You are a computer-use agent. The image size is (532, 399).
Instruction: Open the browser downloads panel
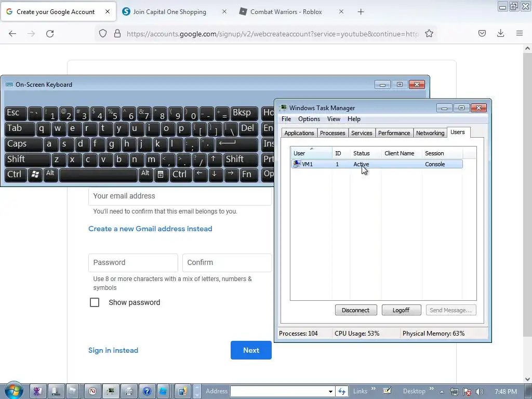point(500,33)
